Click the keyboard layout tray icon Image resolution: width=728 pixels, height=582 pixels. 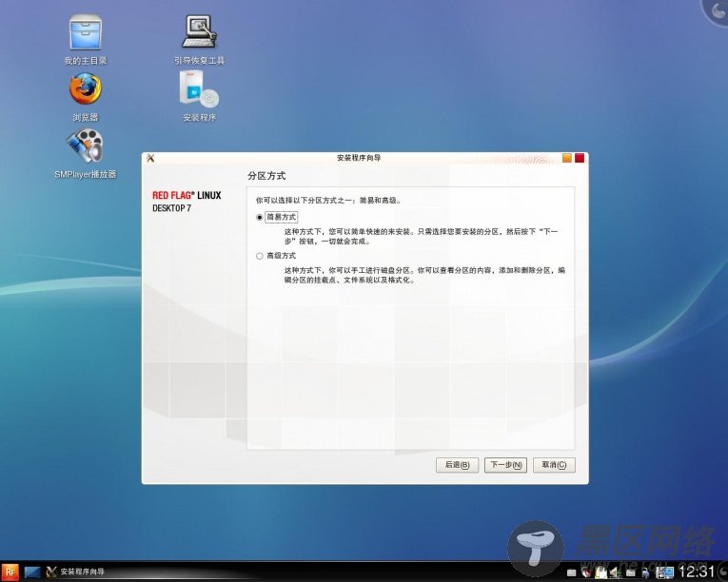571,573
